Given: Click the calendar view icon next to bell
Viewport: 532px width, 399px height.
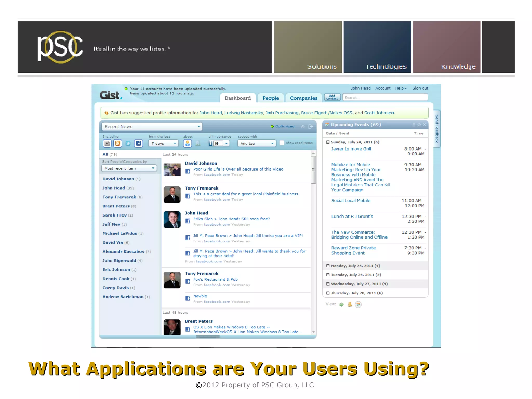Looking at the screenshot, I should click(x=358, y=305).
